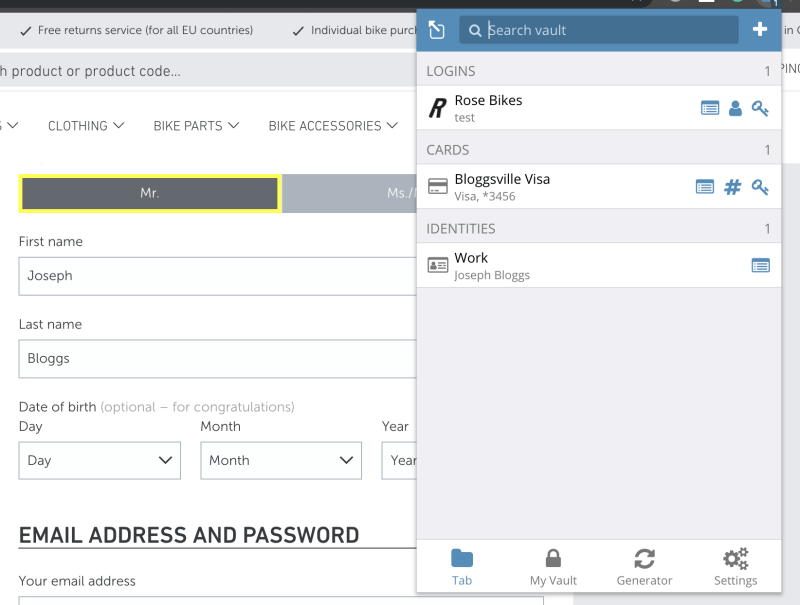
Task: View Rose Bikes login details icon
Action: pos(710,108)
